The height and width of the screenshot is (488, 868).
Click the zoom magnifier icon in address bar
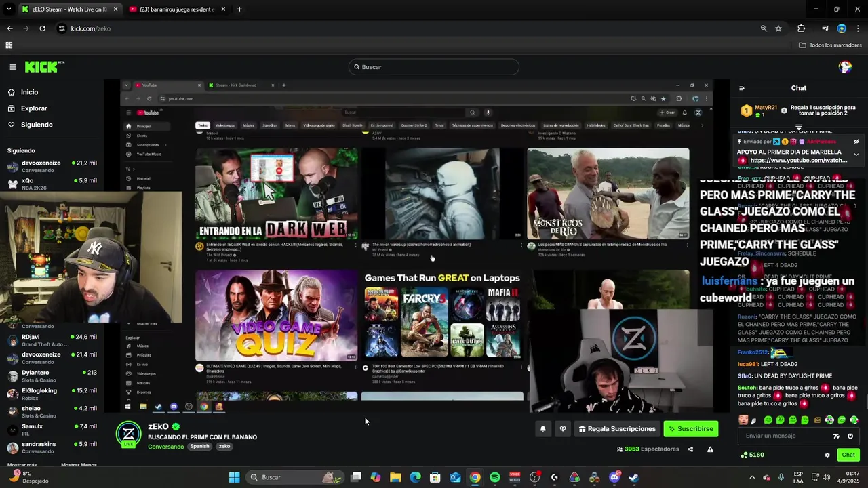[764, 28]
